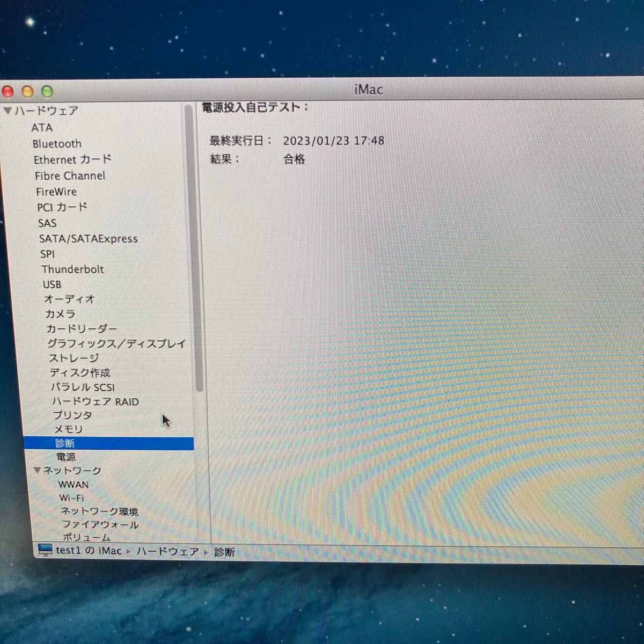Image resolution: width=644 pixels, height=644 pixels.
Task: Click the red close window button
Action: (7, 92)
